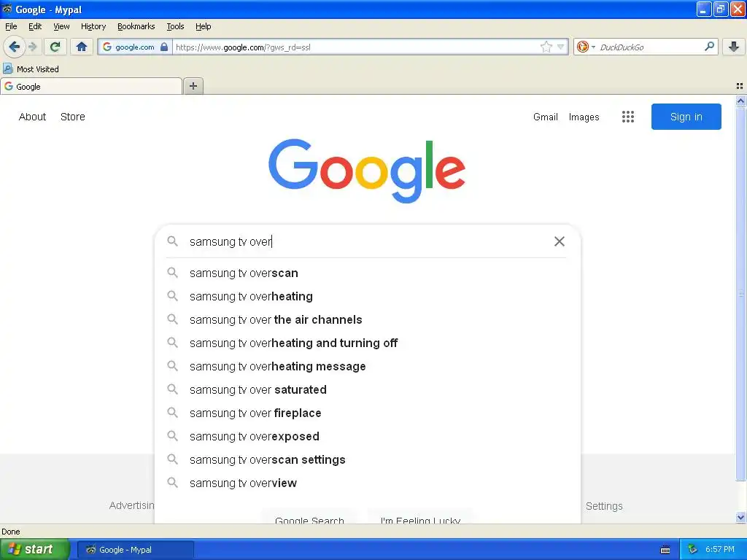Click the address bar URL field
Image resolution: width=747 pixels, height=560 pixels.
[355, 47]
